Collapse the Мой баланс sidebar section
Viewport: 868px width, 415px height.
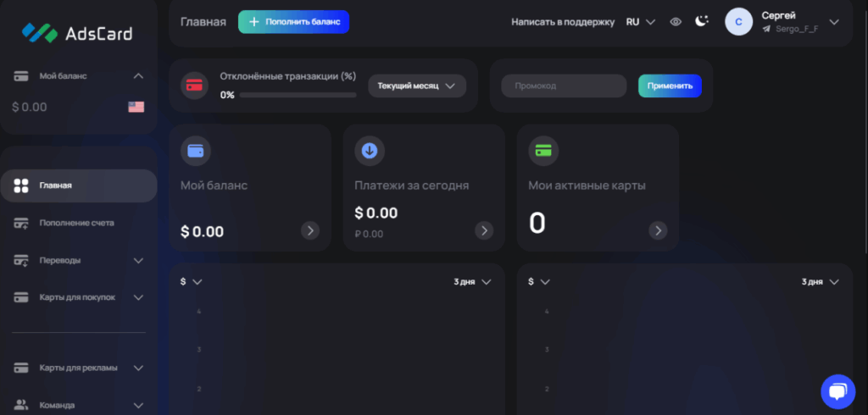138,76
